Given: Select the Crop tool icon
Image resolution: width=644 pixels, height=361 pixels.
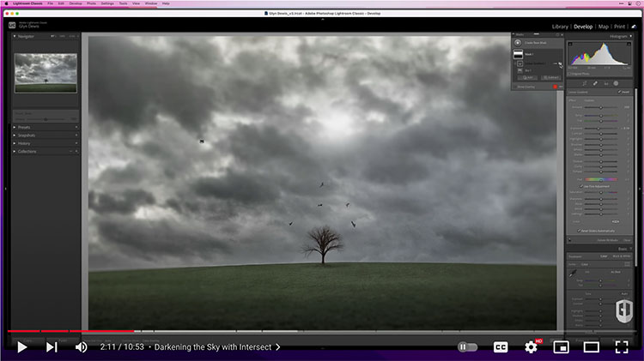Looking at the screenshot, I should (x=585, y=84).
